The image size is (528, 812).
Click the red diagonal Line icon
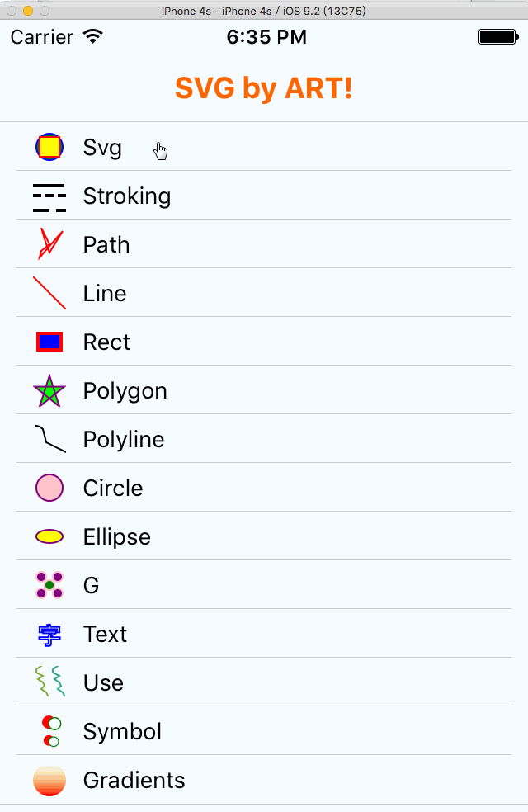tap(49, 293)
